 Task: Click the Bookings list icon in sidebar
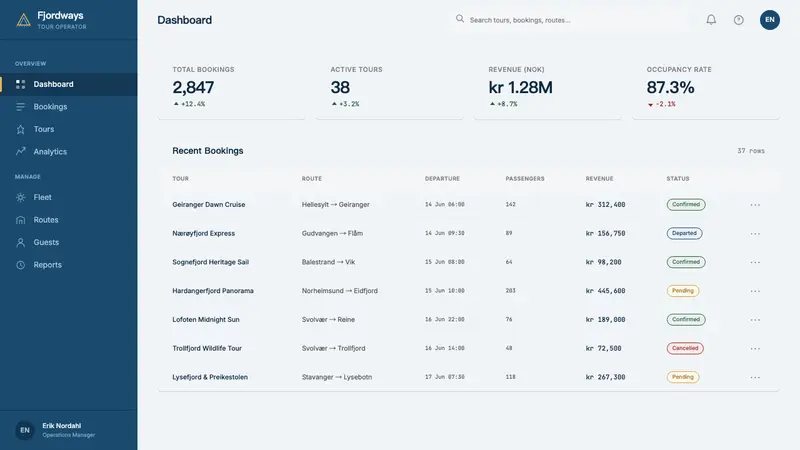(20, 107)
